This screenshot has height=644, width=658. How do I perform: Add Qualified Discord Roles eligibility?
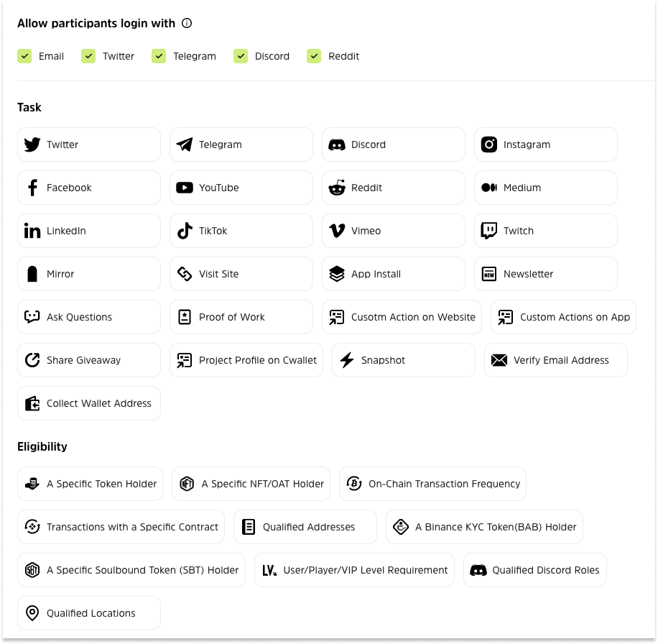click(534, 570)
